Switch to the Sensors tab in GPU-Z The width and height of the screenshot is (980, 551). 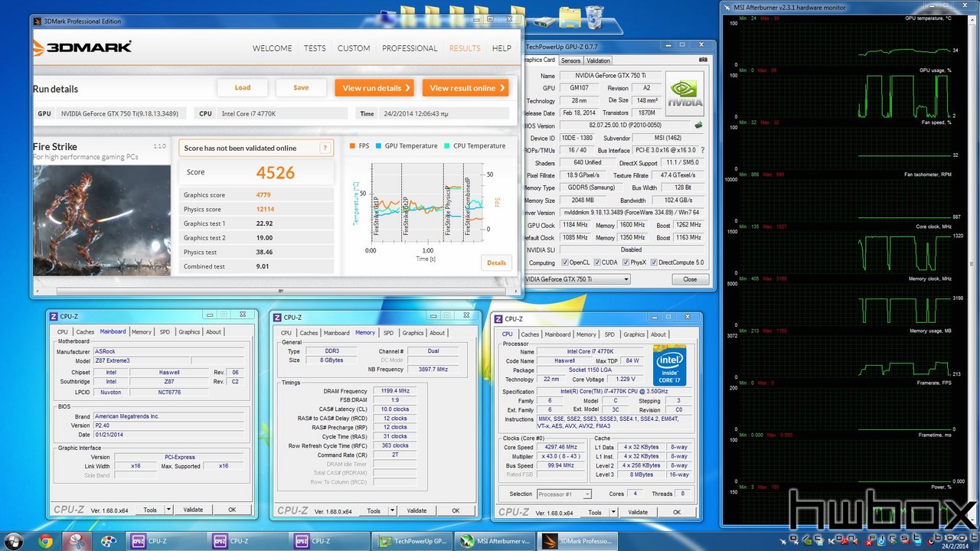click(x=570, y=60)
